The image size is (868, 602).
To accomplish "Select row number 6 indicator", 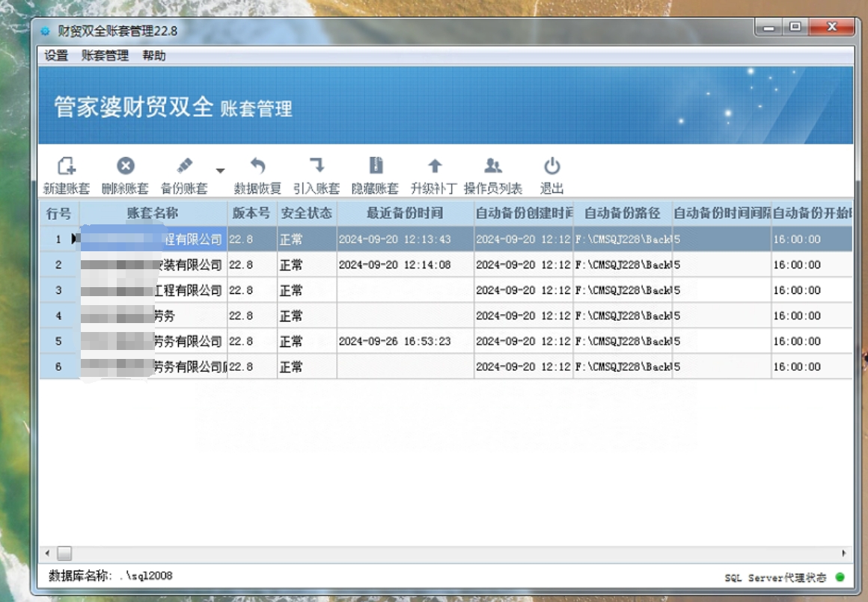I will point(58,366).
